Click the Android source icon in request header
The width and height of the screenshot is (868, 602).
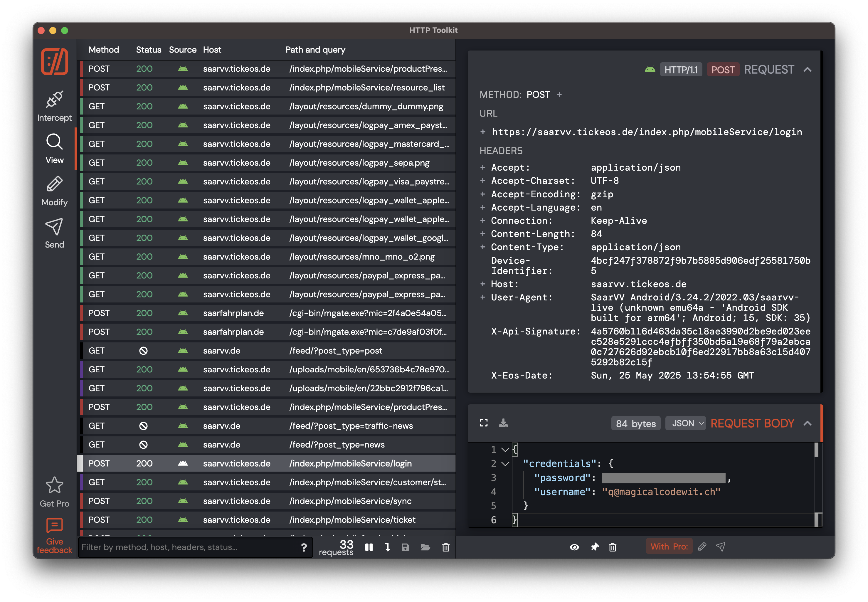click(x=650, y=69)
